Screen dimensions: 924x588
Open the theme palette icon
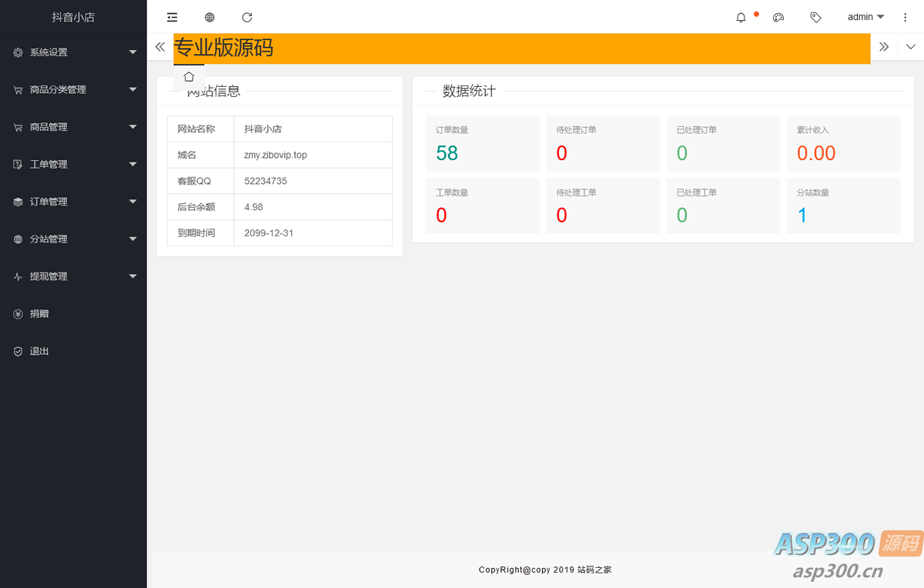click(x=778, y=17)
